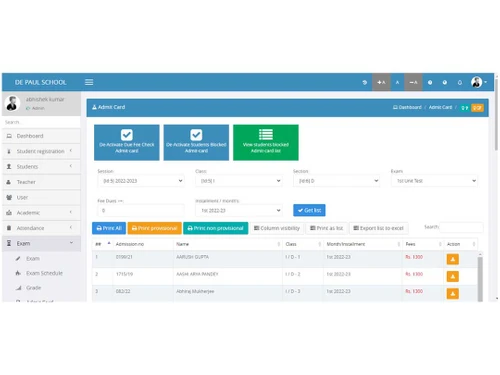Click the increase font size +A button
500x375 pixels.
click(381, 82)
